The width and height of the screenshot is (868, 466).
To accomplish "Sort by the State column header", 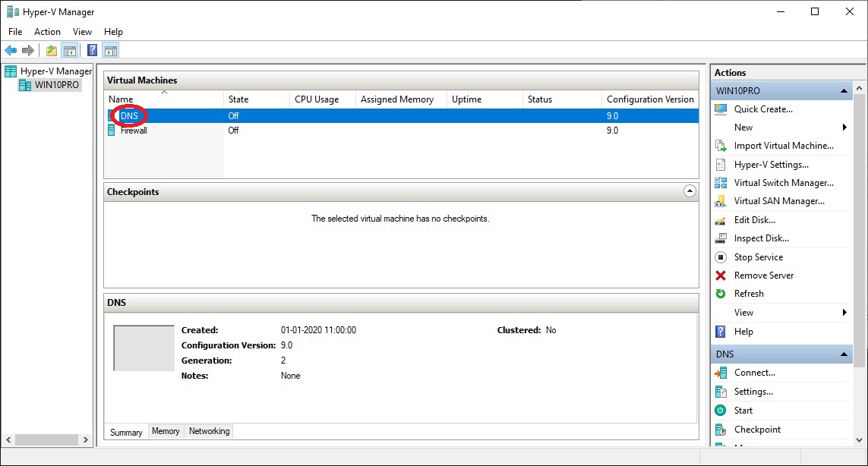I will 257,99.
